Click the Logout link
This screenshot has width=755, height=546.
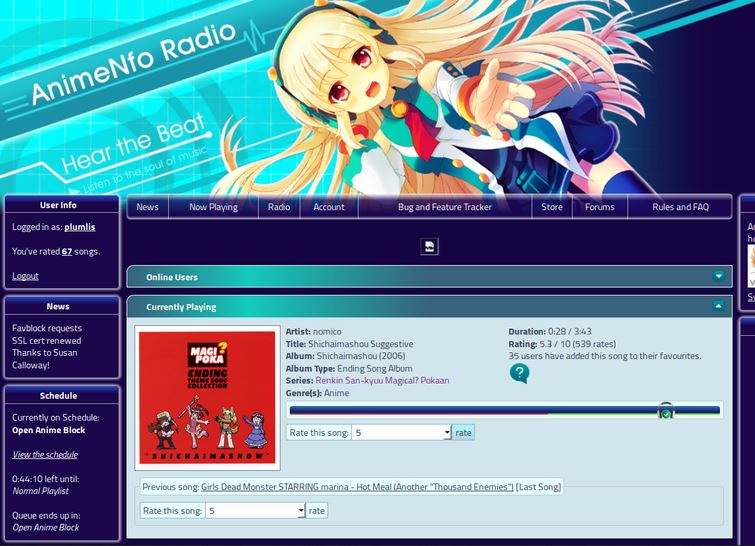(x=25, y=276)
